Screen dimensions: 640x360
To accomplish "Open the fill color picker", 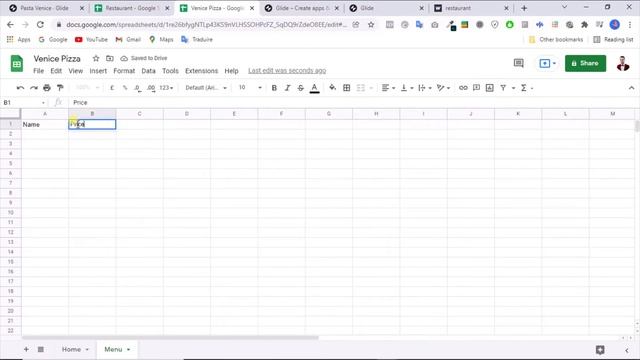I will (333, 88).
